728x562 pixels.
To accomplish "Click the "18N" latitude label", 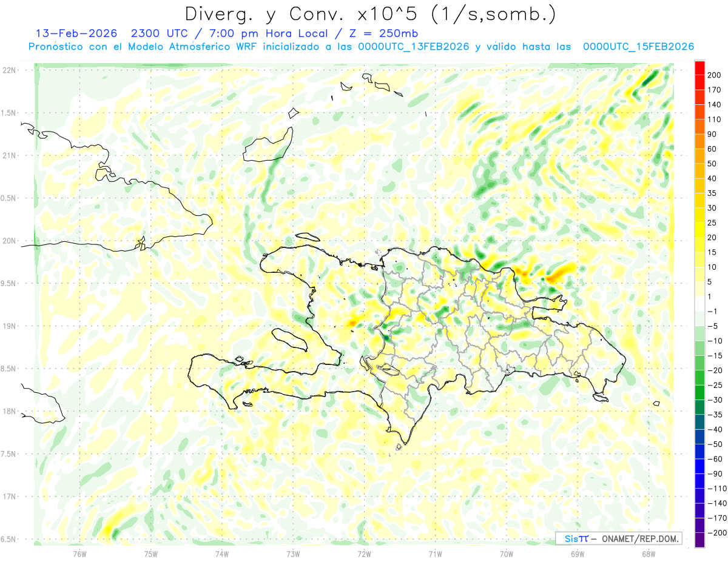I will tap(10, 411).
